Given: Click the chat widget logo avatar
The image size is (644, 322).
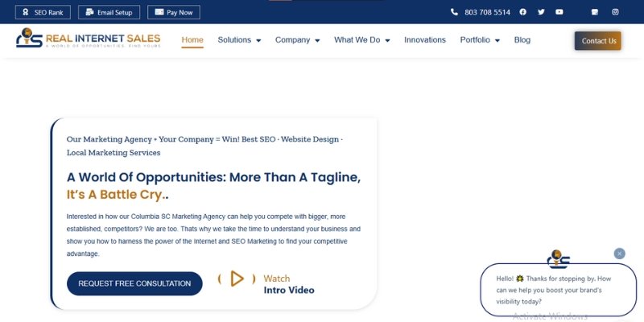Looking at the screenshot, I should pyautogui.click(x=558, y=258).
